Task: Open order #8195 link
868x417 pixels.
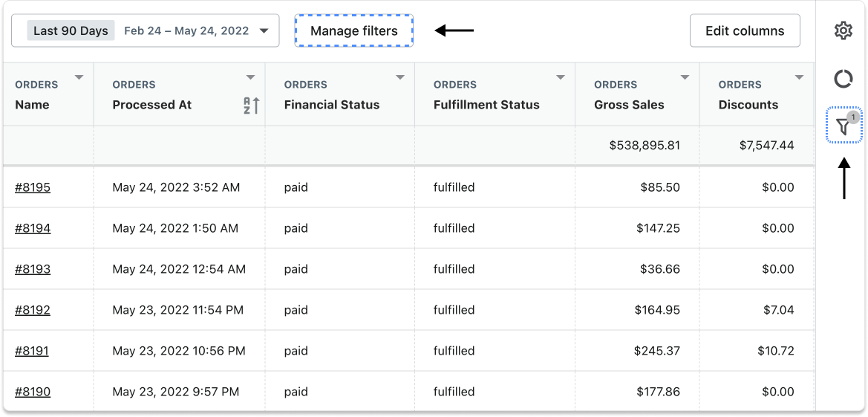Action: click(x=33, y=187)
